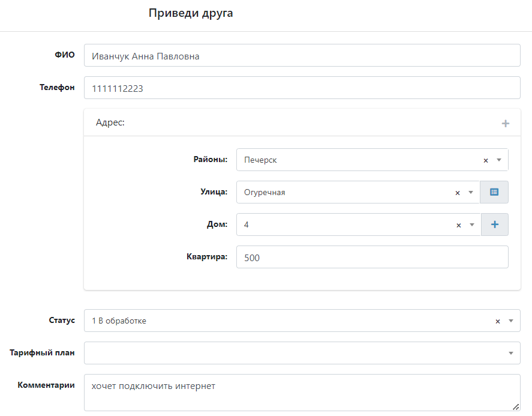The height and width of the screenshot is (416, 532).
Task: Open the Статус dropdown arrow
Action: pyautogui.click(x=511, y=321)
